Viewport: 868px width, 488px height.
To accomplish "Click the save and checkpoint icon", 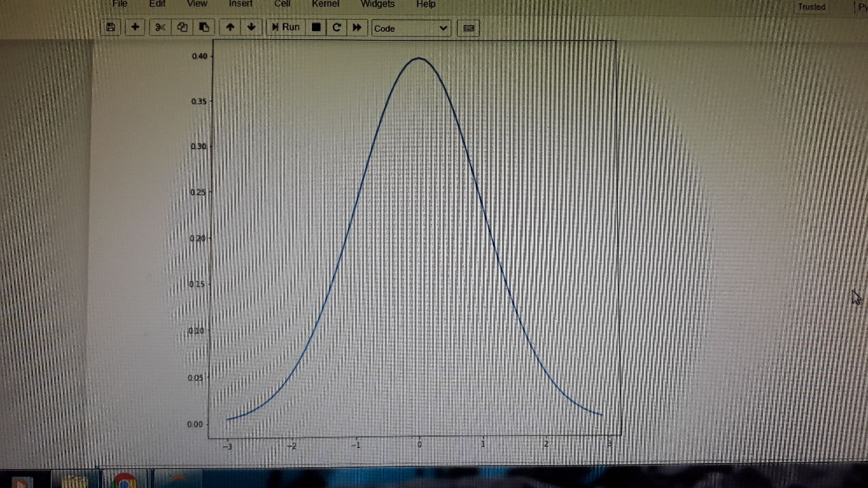I will point(111,28).
